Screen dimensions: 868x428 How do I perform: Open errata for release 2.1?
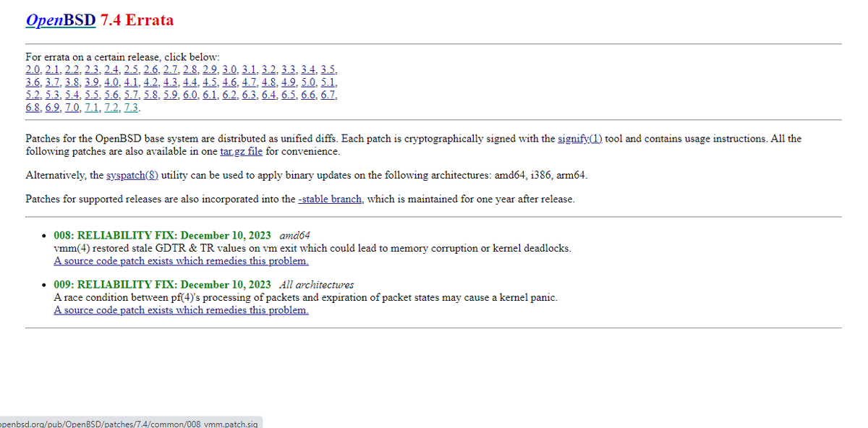point(52,70)
